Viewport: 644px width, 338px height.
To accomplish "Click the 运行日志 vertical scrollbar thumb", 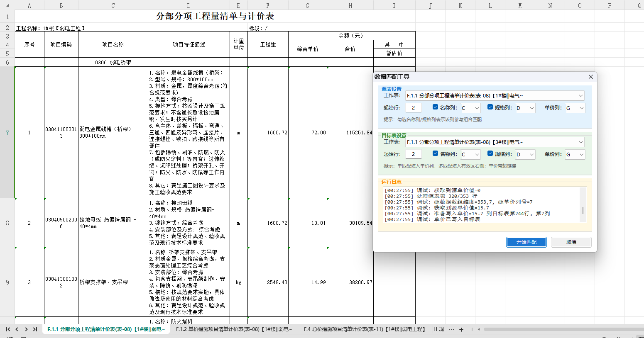I will point(583,210).
